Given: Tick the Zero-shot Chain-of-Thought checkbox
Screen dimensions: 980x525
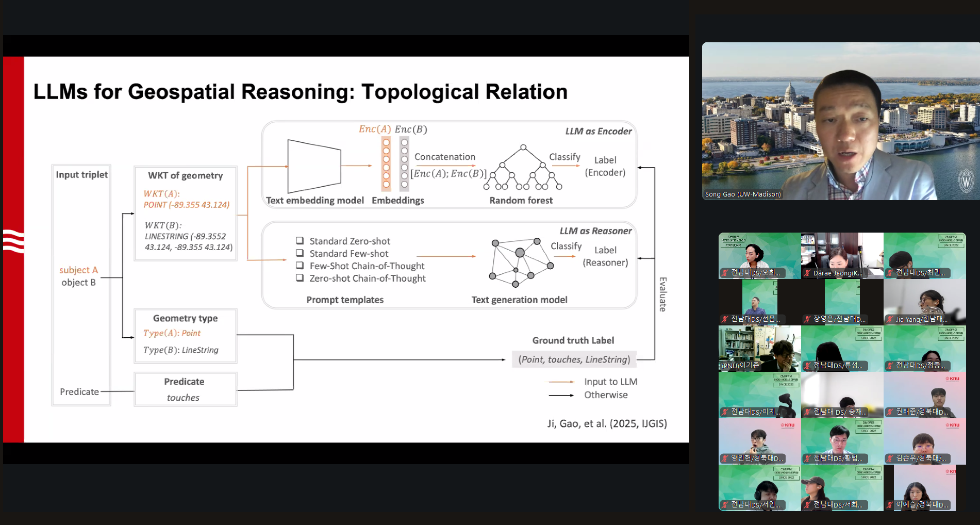Looking at the screenshot, I should tap(300, 277).
